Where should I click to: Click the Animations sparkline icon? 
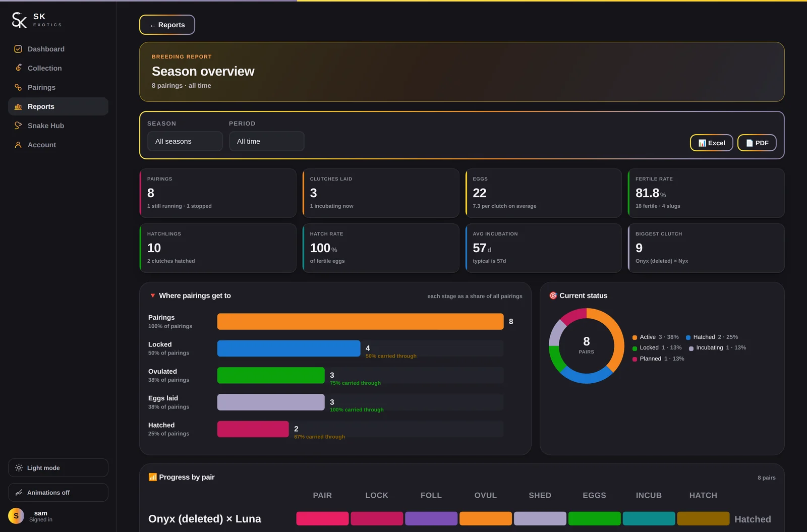pos(19,493)
